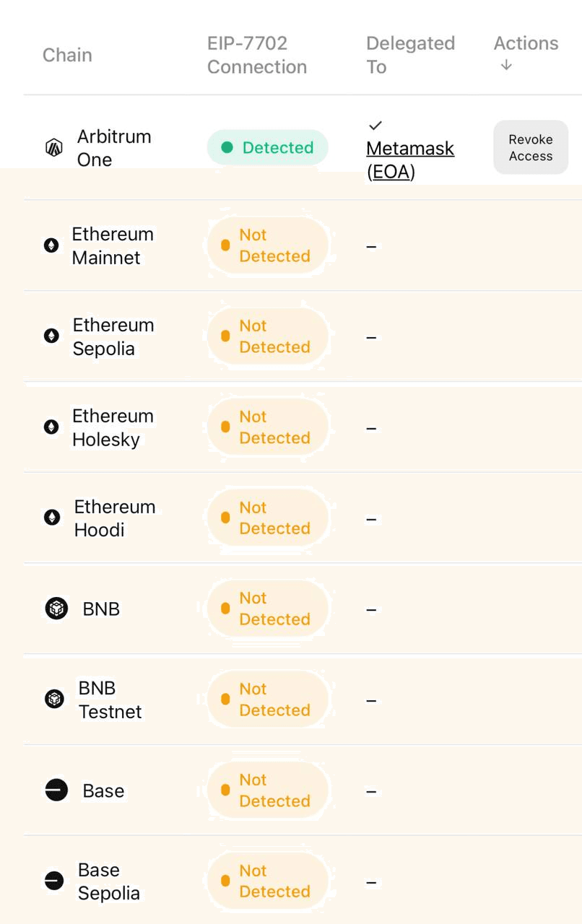The height and width of the screenshot is (924, 582).
Task: Sort by the Actions column arrow
Action: pyautogui.click(x=506, y=65)
